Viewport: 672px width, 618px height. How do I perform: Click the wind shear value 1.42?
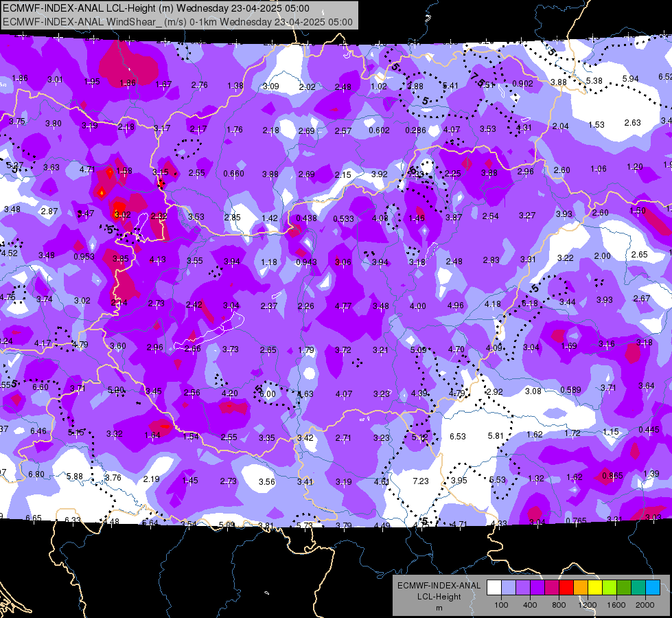[270, 218]
